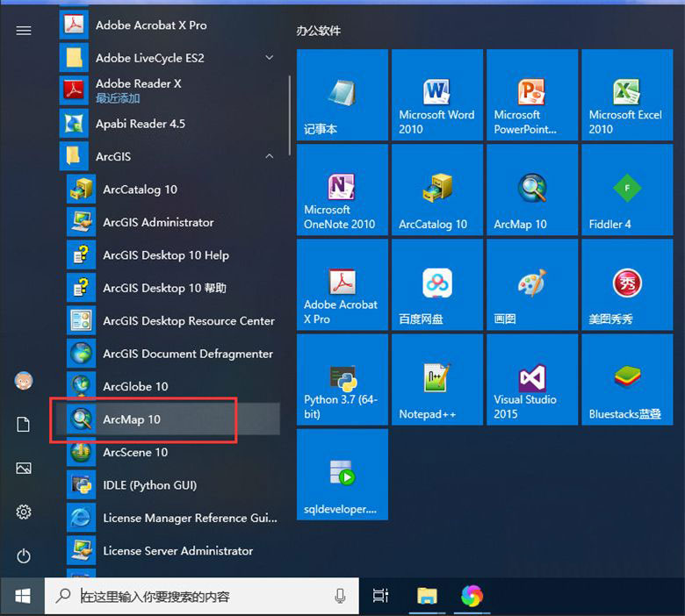The width and height of the screenshot is (685, 616).
Task: Expand the Adobe LiveCycle ES2 folder
Action: 269,58
